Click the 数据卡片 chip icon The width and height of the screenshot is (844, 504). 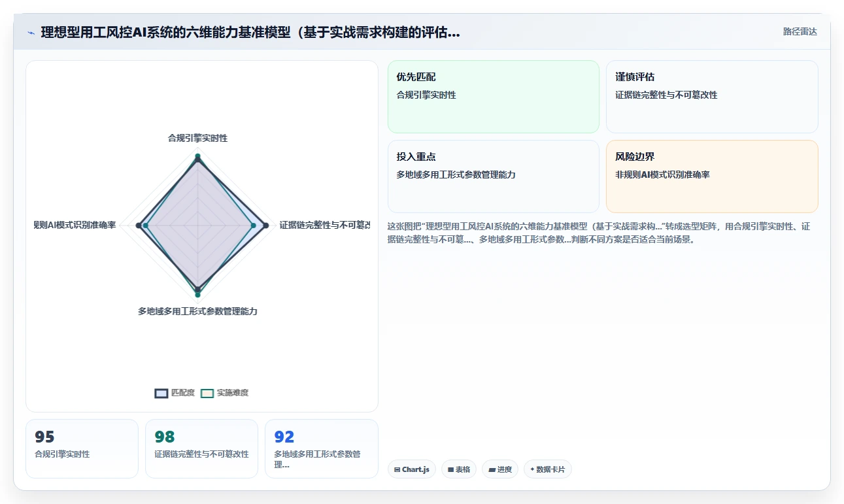tap(532, 469)
